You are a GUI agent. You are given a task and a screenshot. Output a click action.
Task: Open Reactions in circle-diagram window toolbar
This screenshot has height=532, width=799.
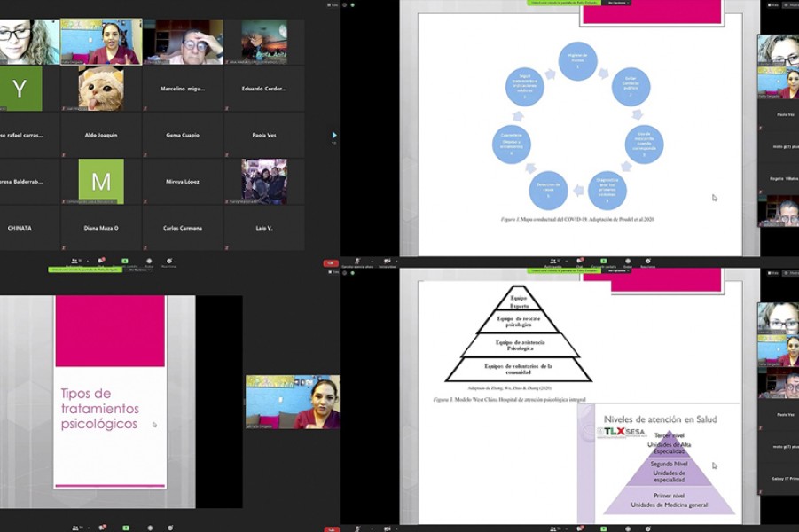(x=648, y=262)
